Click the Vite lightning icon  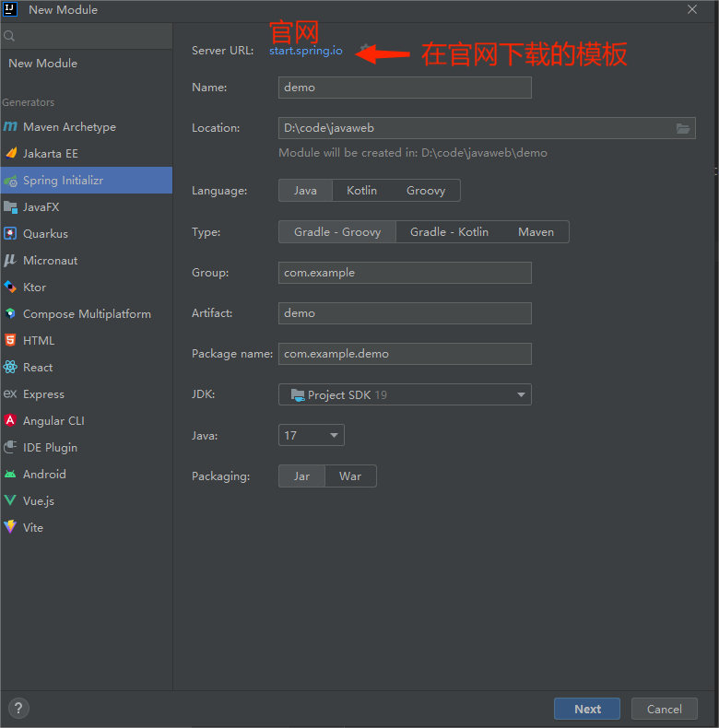(10, 527)
